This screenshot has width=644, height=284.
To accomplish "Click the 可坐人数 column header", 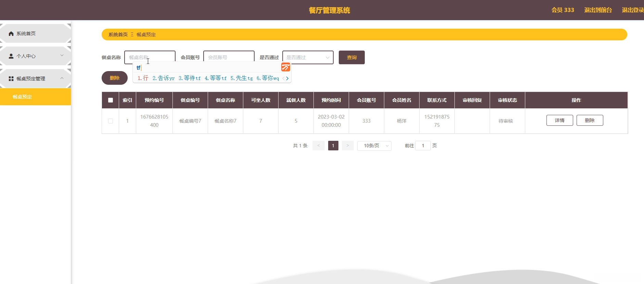I will [x=261, y=100].
